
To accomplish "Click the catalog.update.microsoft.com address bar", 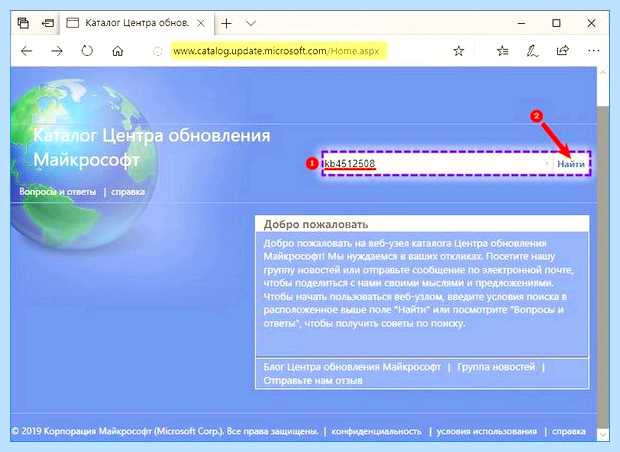I will [x=278, y=51].
